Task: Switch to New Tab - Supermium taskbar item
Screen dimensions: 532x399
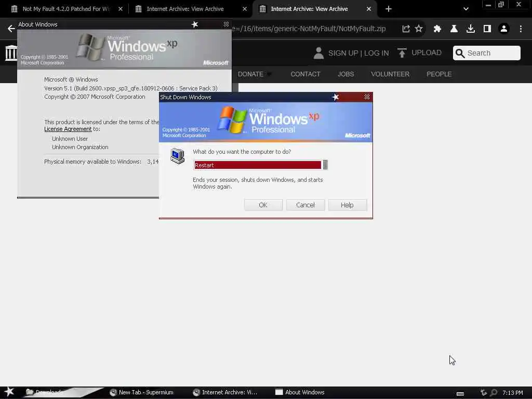Action: click(141, 392)
